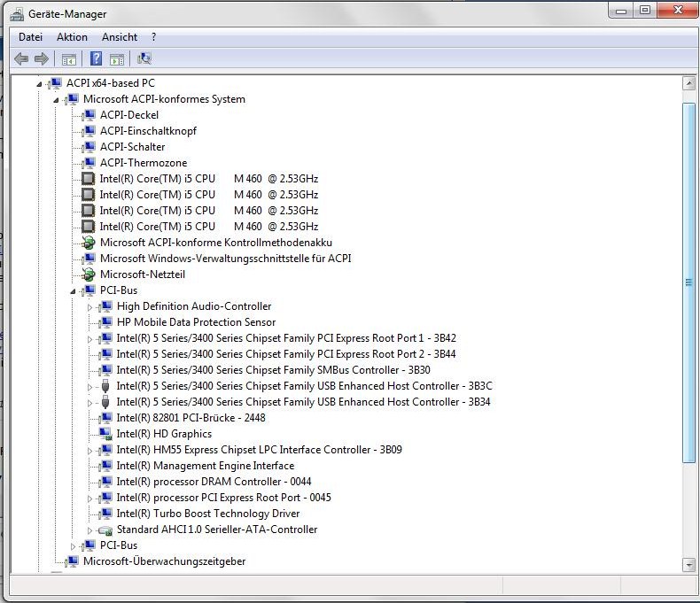Click the Geräte-Manager title bar icon

[17, 14]
